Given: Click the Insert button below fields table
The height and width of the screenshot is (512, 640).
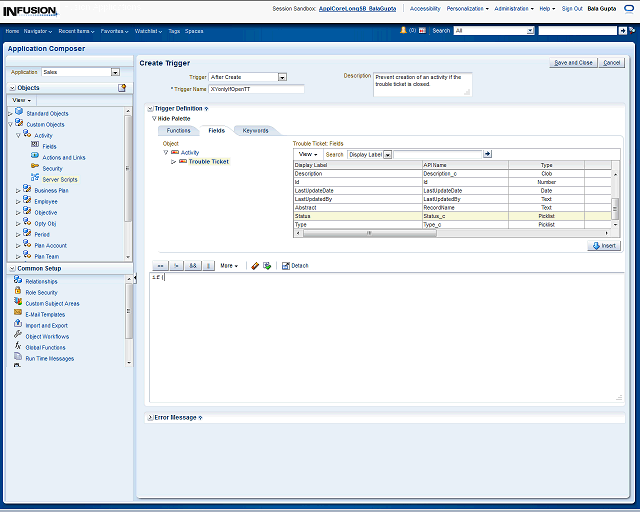Looking at the screenshot, I should click(x=605, y=245).
